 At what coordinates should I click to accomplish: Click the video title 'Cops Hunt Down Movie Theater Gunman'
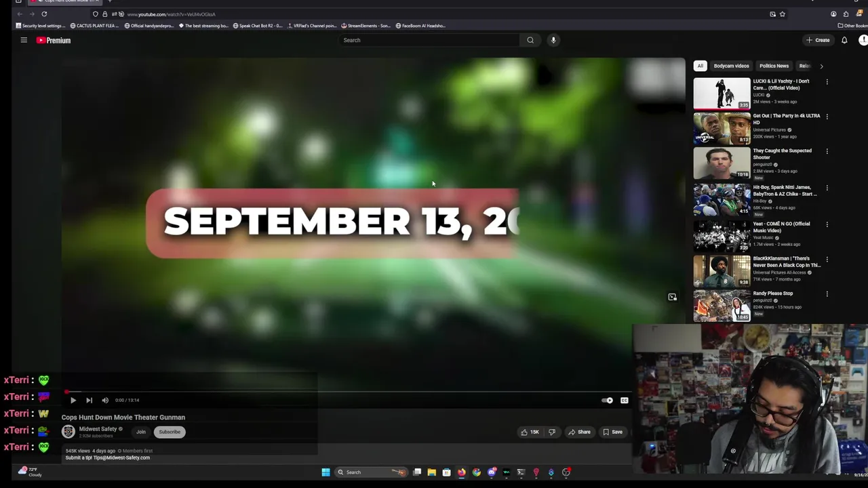123,418
